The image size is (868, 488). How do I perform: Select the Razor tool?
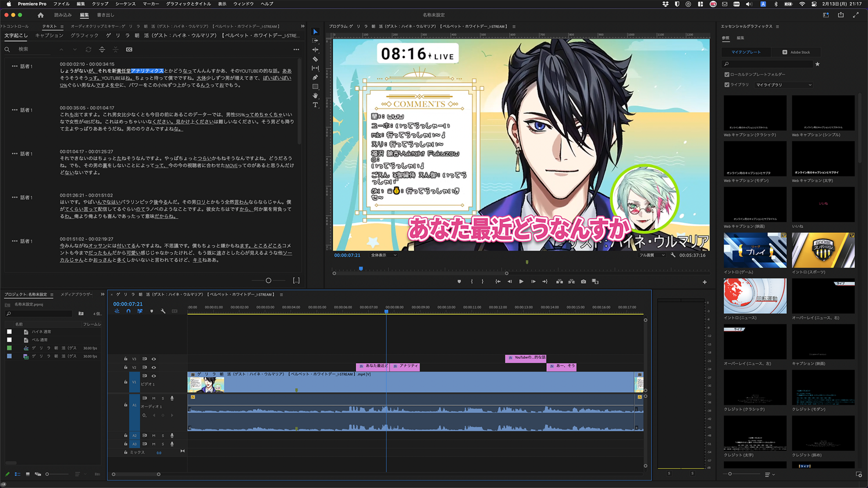tap(316, 59)
